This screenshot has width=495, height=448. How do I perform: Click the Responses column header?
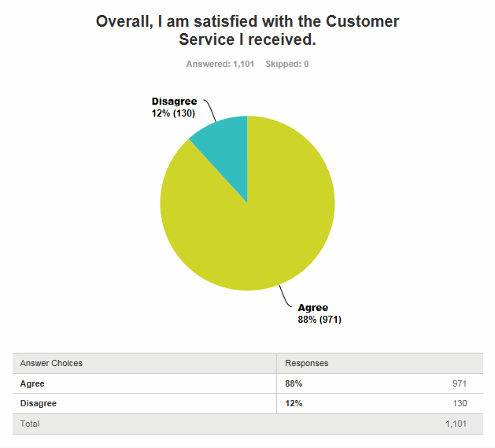[307, 363]
